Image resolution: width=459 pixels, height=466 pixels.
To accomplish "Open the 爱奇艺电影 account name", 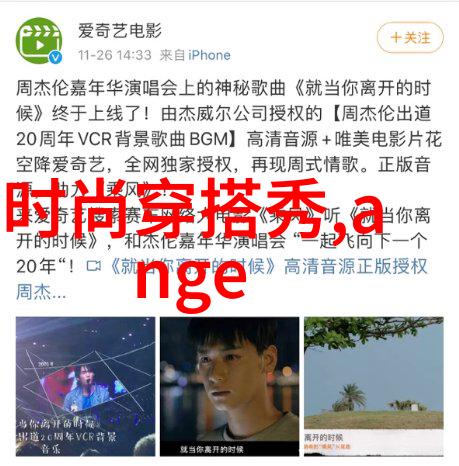I will tap(120, 31).
